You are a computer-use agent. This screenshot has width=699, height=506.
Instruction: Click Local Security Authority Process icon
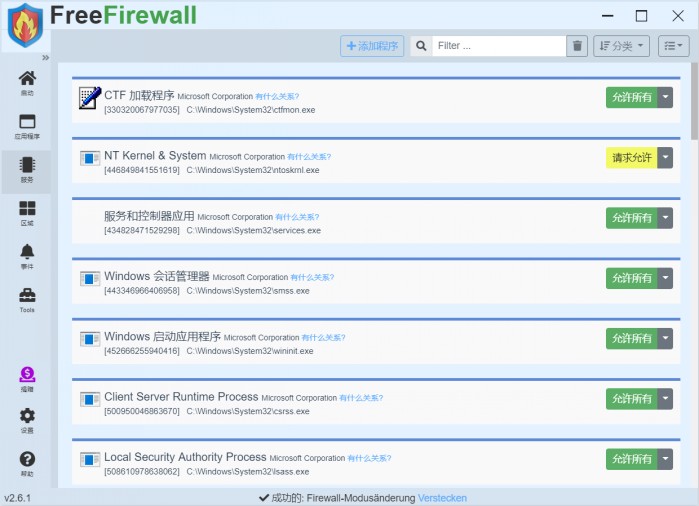(x=90, y=459)
